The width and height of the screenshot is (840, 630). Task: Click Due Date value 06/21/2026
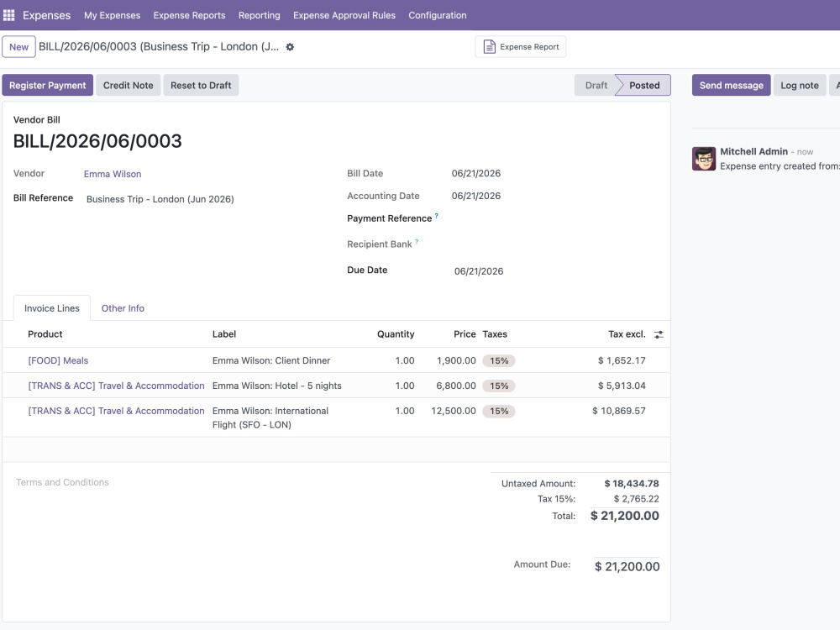pos(479,271)
